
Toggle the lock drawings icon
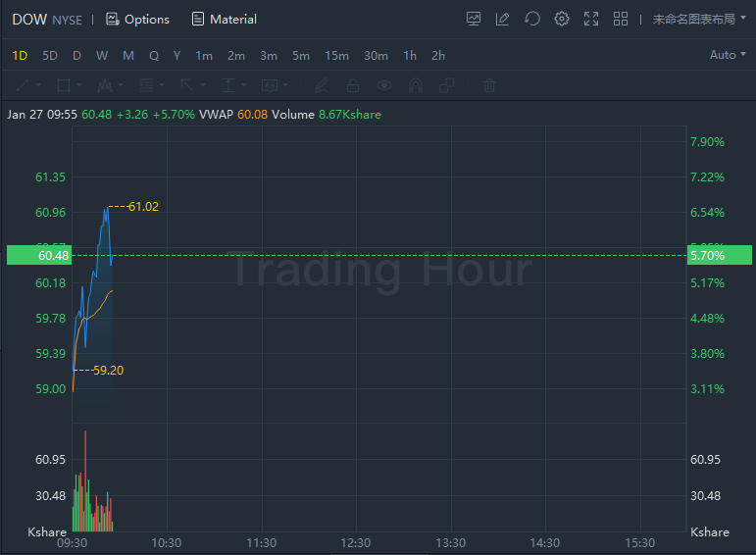353,86
